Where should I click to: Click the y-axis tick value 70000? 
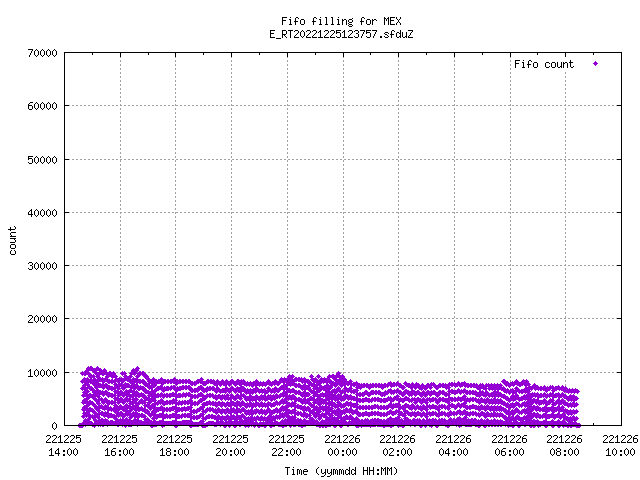click(42, 53)
